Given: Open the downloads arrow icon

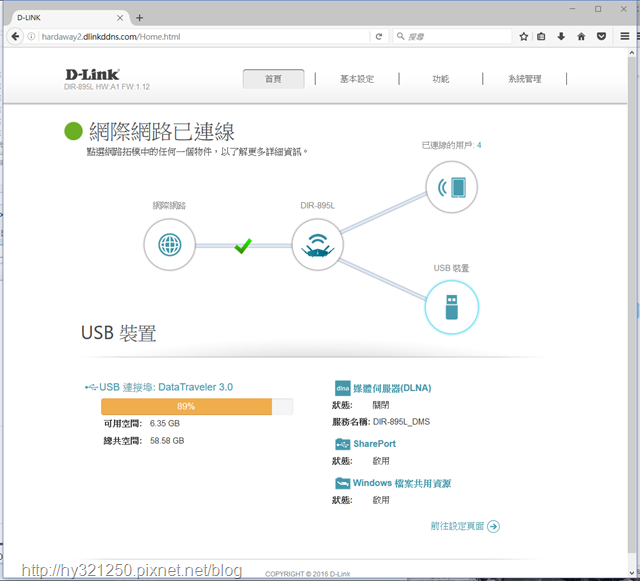Looking at the screenshot, I should tap(561, 37).
